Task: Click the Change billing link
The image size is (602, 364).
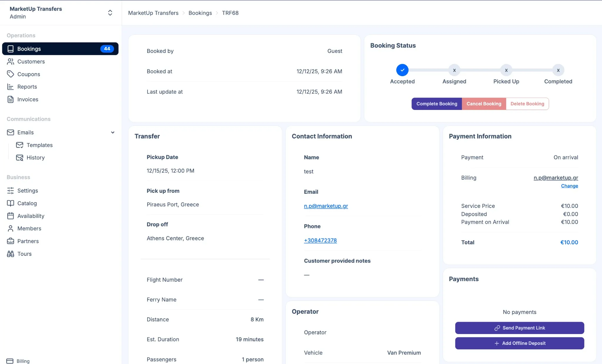Action: [x=569, y=186]
